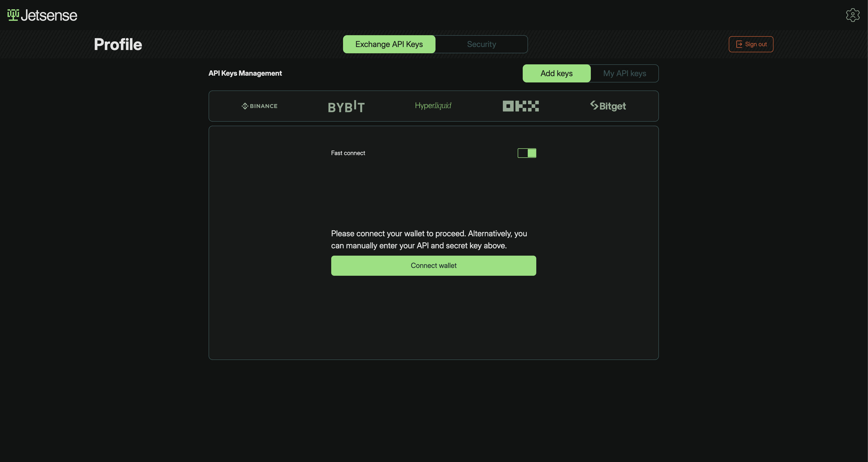Switch to the Exchange API Keys tab
The image size is (868, 462).
[x=389, y=44]
